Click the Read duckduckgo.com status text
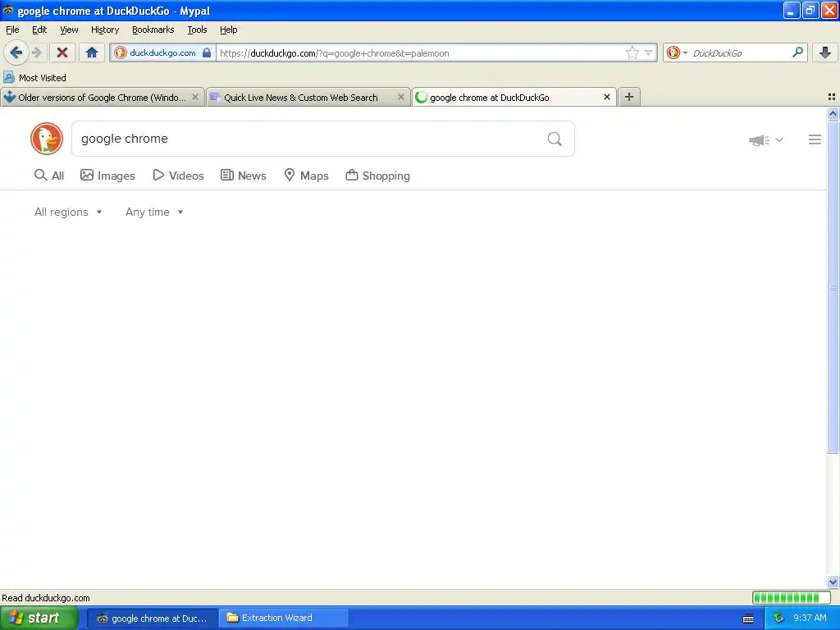This screenshot has width=840, height=630. click(x=46, y=598)
